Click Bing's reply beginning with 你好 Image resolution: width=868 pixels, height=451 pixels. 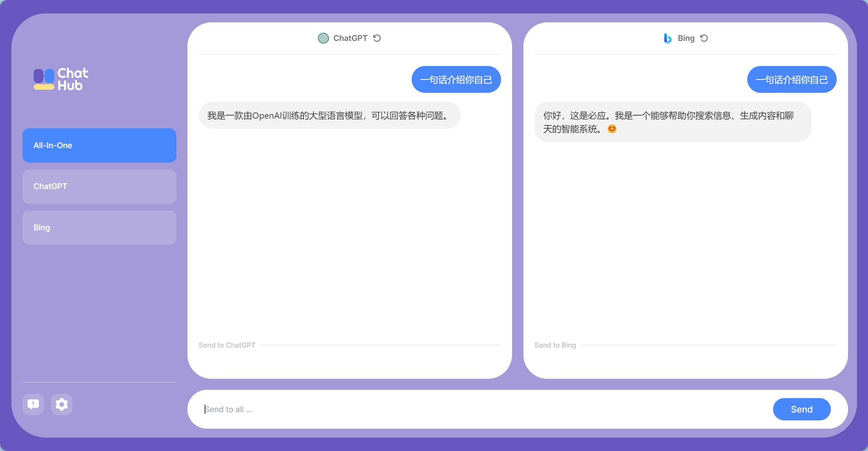pyautogui.click(x=673, y=122)
